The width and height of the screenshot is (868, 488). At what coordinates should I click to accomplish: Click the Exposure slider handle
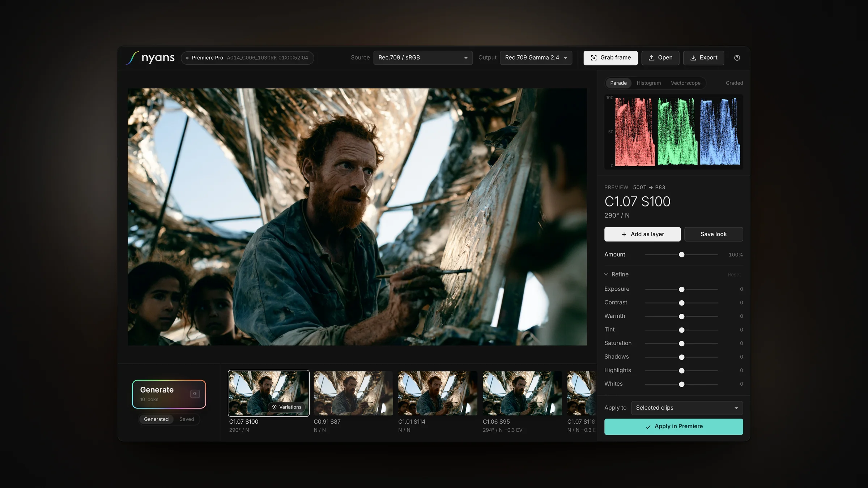[x=681, y=289]
